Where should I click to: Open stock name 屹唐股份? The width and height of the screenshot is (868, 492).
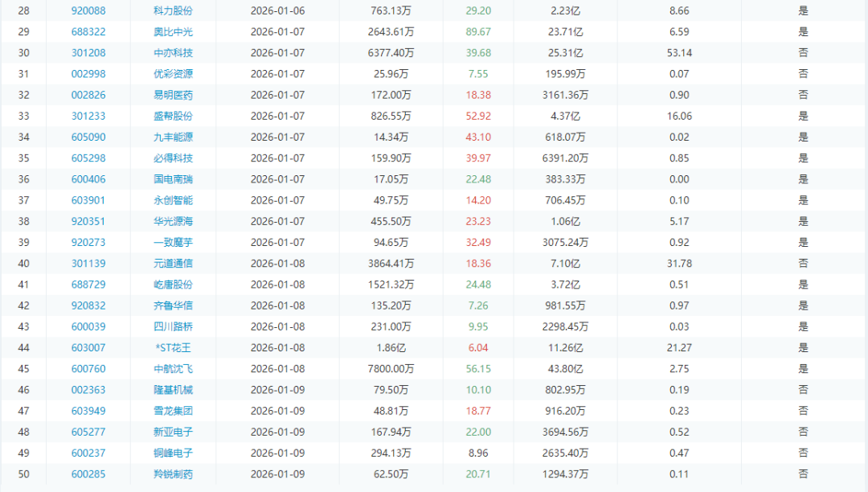[174, 284]
